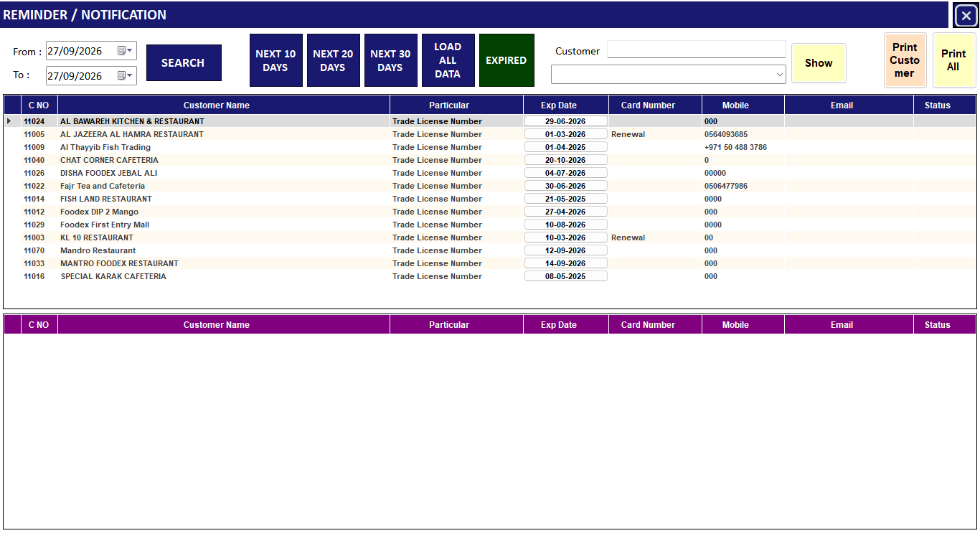Click mobile number +971 50 488 3786

[x=735, y=147]
